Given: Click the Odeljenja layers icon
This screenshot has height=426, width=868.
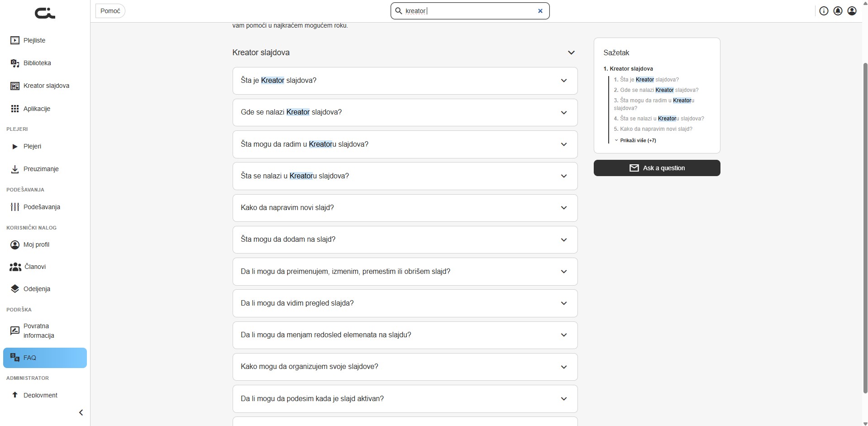Looking at the screenshot, I should point(15,289).
